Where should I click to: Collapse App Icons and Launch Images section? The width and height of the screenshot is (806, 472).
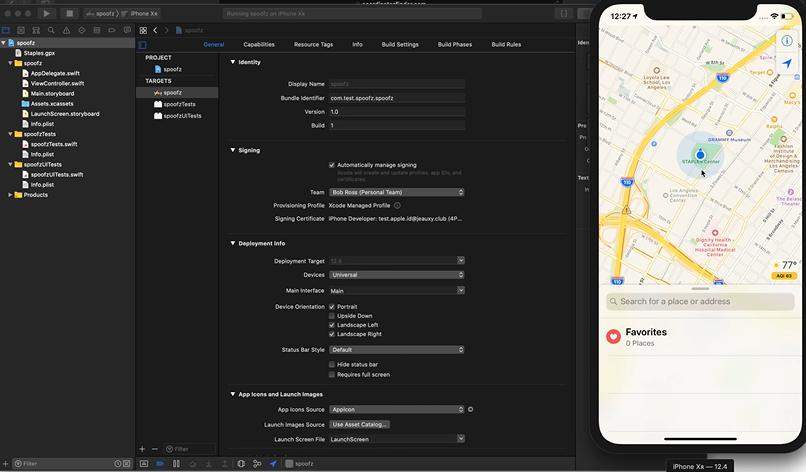[233, 394]
